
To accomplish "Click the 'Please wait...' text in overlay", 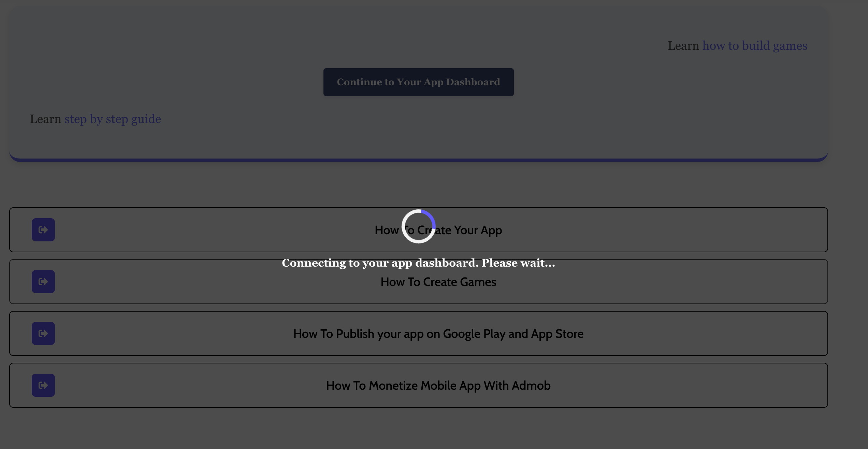I will tap(519, 263).
